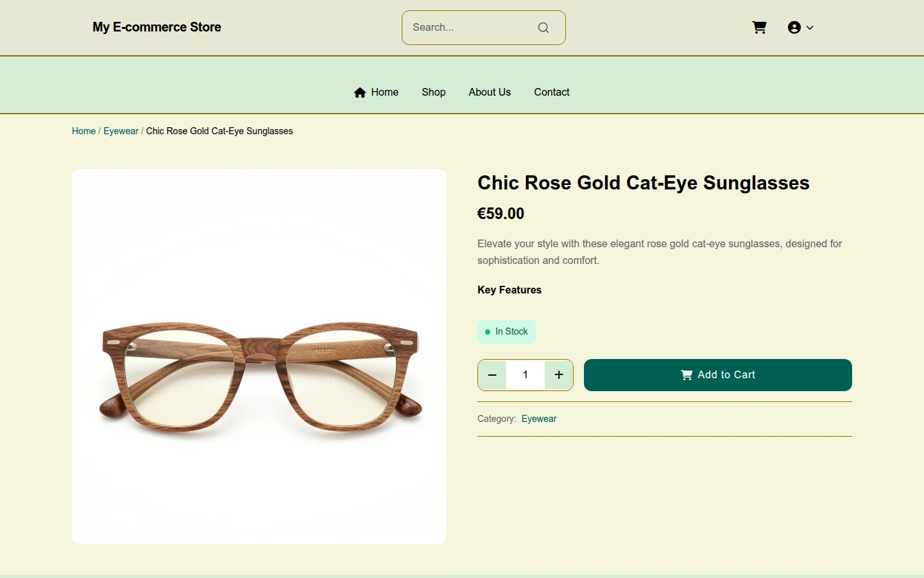Click the search magnifier icon
The height and width of the screenshot is (578, 924).
coord(543,28)
